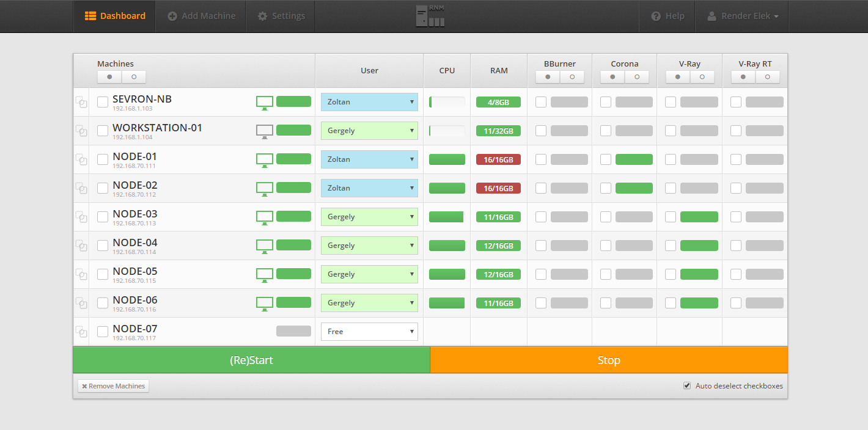This screenshot has height=430, width=868.
Task: Click the (Re)Start button
Action: coord(251,360)
